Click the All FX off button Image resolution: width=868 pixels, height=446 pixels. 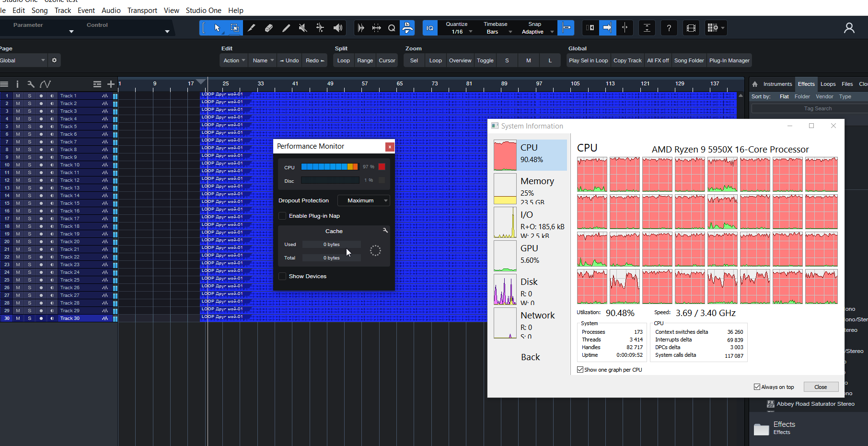tap(658, 60)
